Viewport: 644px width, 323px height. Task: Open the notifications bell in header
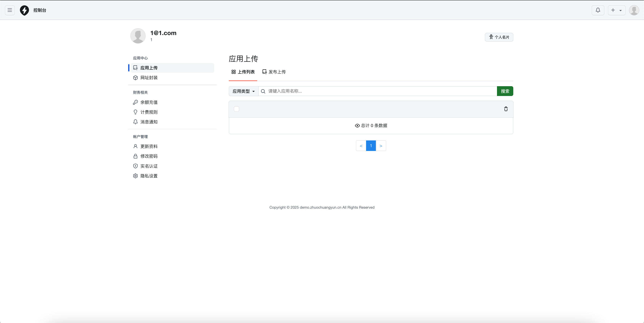coord(598,10)
